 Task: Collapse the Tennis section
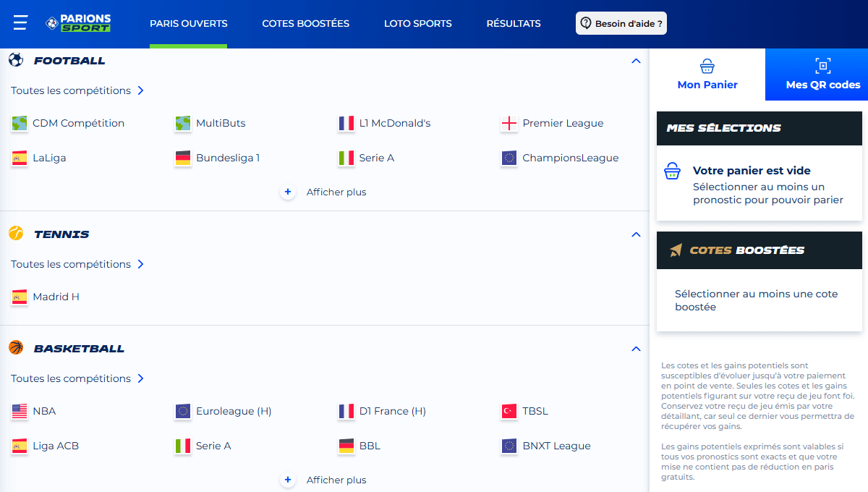pos(636,234)
